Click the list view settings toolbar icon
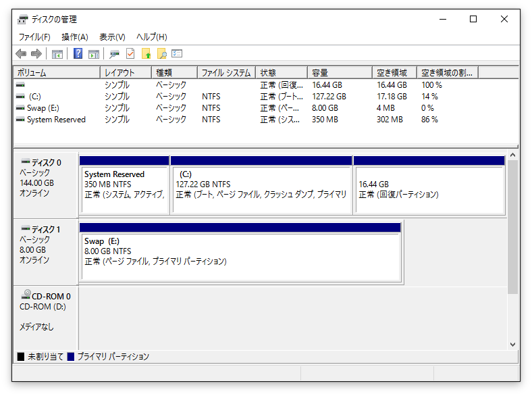532x396 pixels. pos(177,53)
